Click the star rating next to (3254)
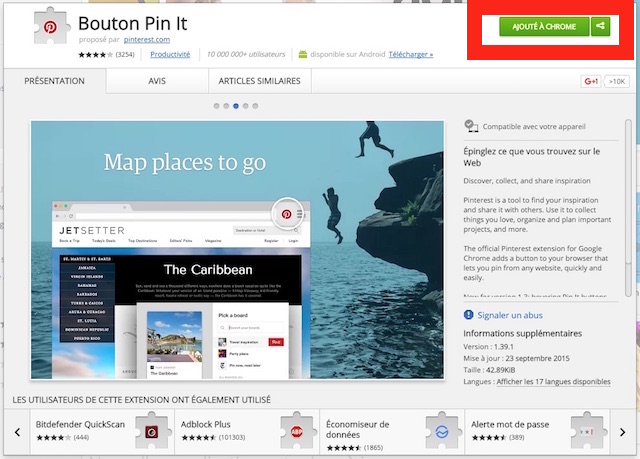The image size is (640, 459). point(96,54)
